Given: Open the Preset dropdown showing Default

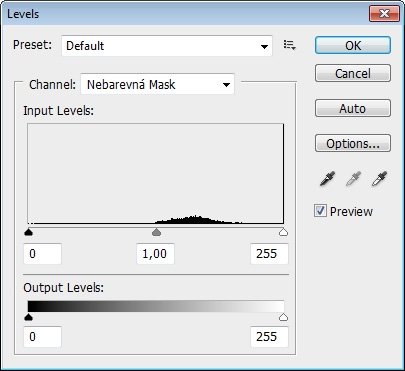Looking at the screenshot, I should [167, 46].
